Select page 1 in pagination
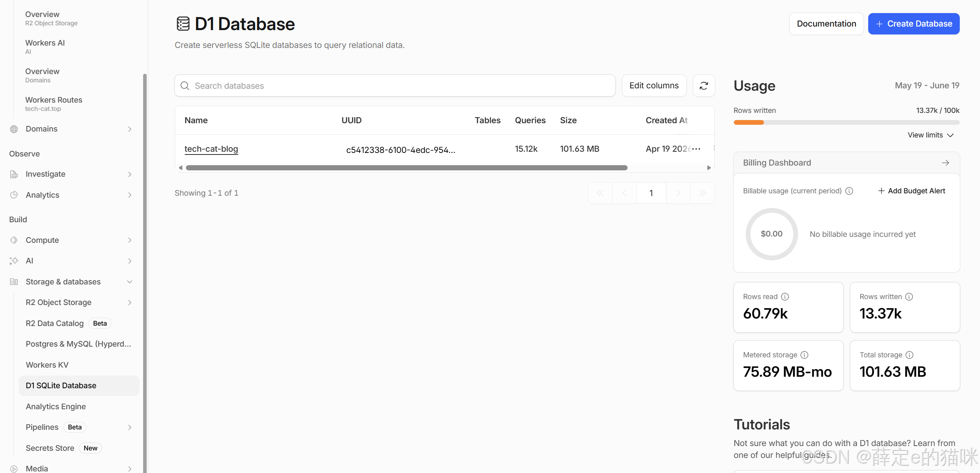The height and width of the screenshot is (473, 980). pyautogui.click(x=651, y=193)
